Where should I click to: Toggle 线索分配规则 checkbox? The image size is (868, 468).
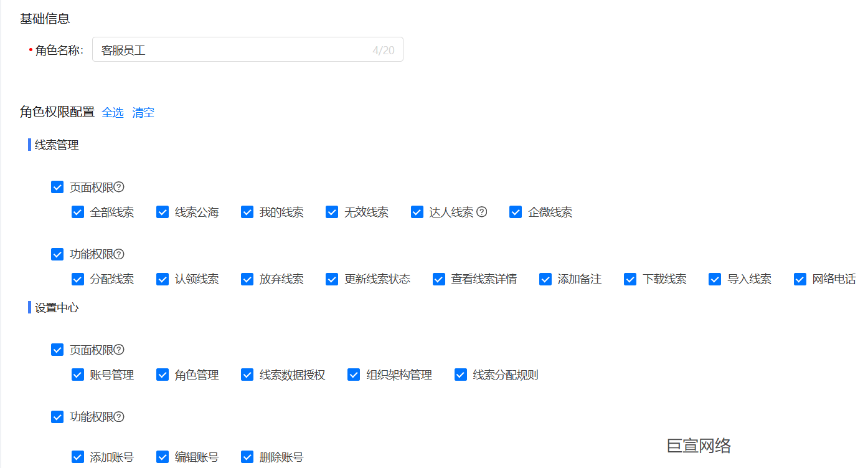click(x=461, y=375)
